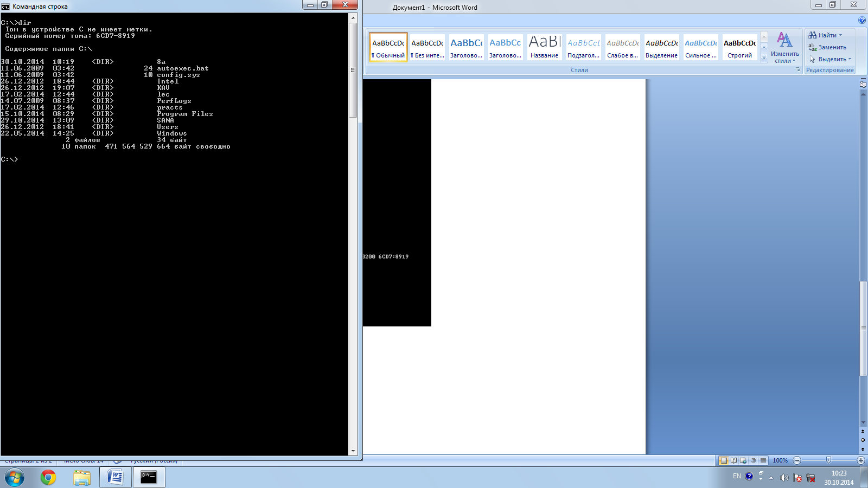Expand the full styles gallery list
Image resolution: width=868 pixels, height=488 pixels.
coord(764,57)
